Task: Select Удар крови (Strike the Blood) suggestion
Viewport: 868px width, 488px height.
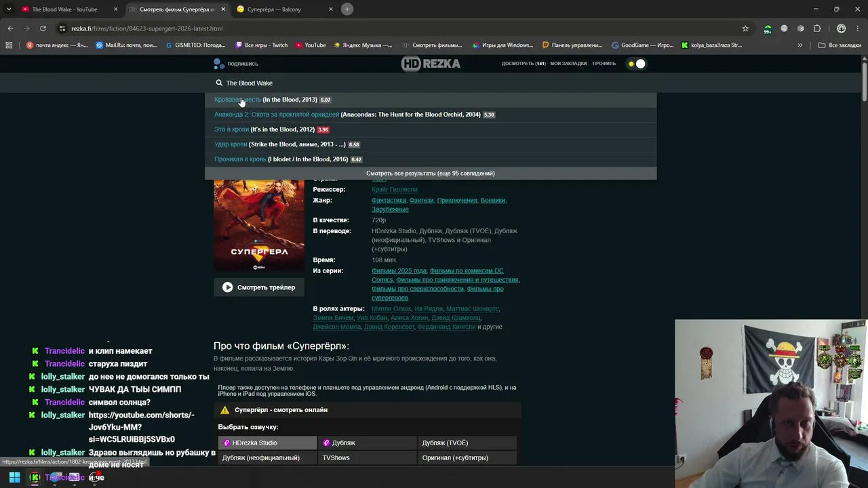Action: click(431, 144)
